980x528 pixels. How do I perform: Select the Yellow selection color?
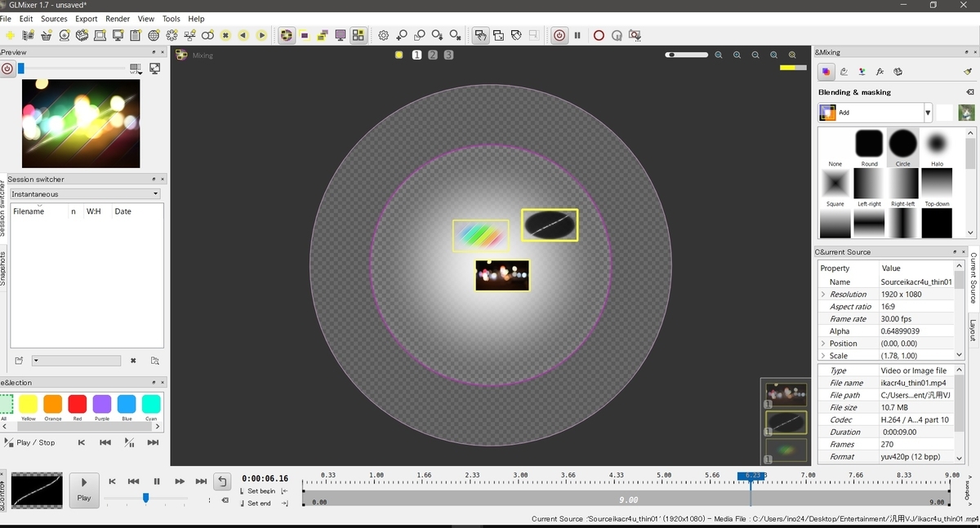click(x=28, y=406)
